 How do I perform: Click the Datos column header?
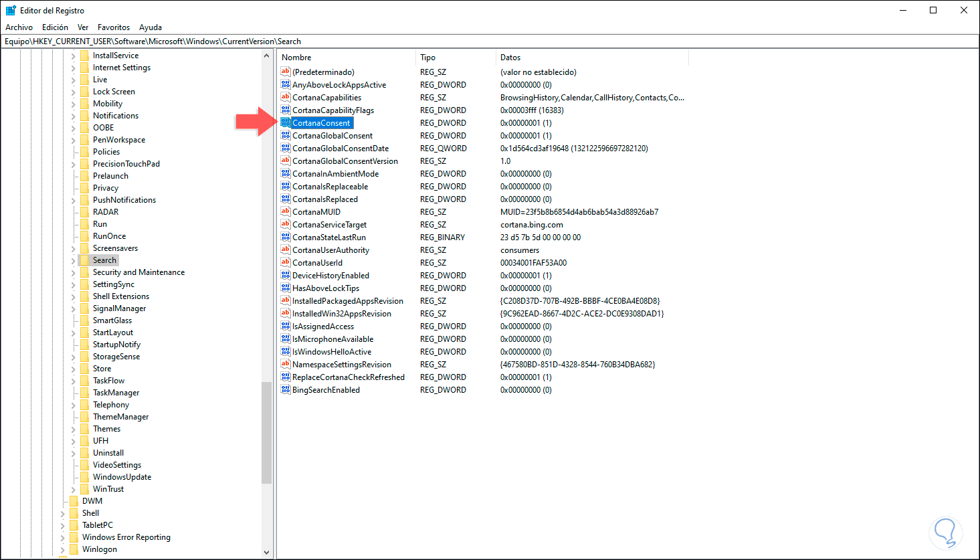(x=592, y=58)
